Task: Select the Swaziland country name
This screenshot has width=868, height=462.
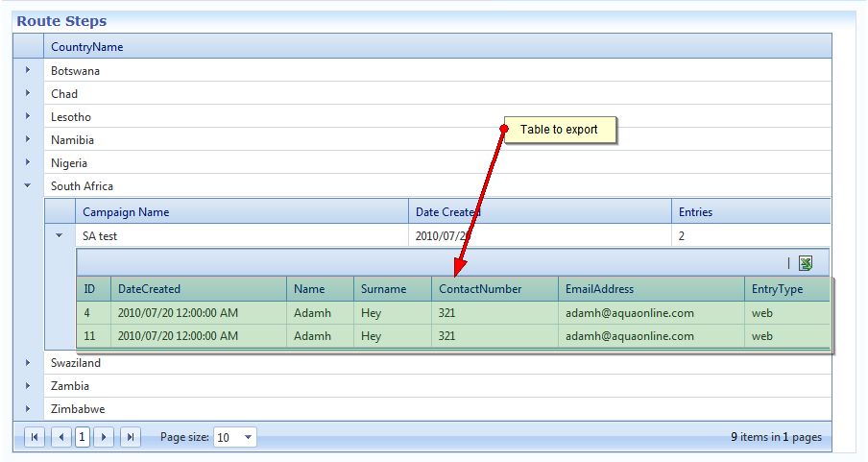Action: (76, 363)
